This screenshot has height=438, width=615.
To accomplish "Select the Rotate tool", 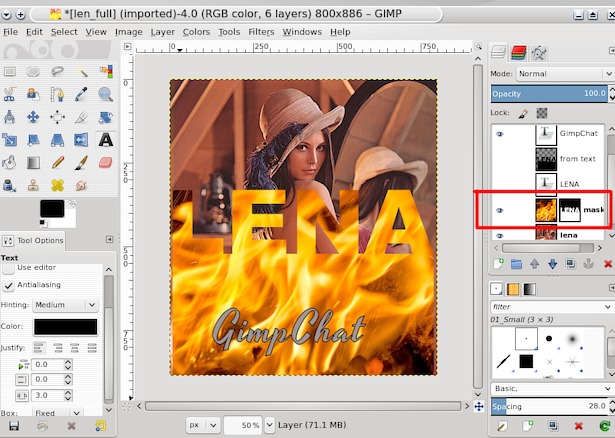I will pyautogui.click(x=106, y=117).
